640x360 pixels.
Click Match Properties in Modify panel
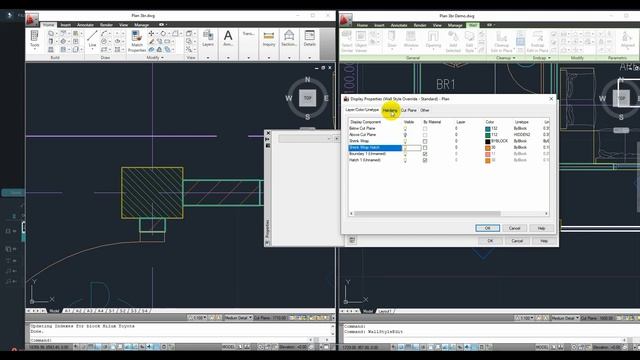(137, 41)
